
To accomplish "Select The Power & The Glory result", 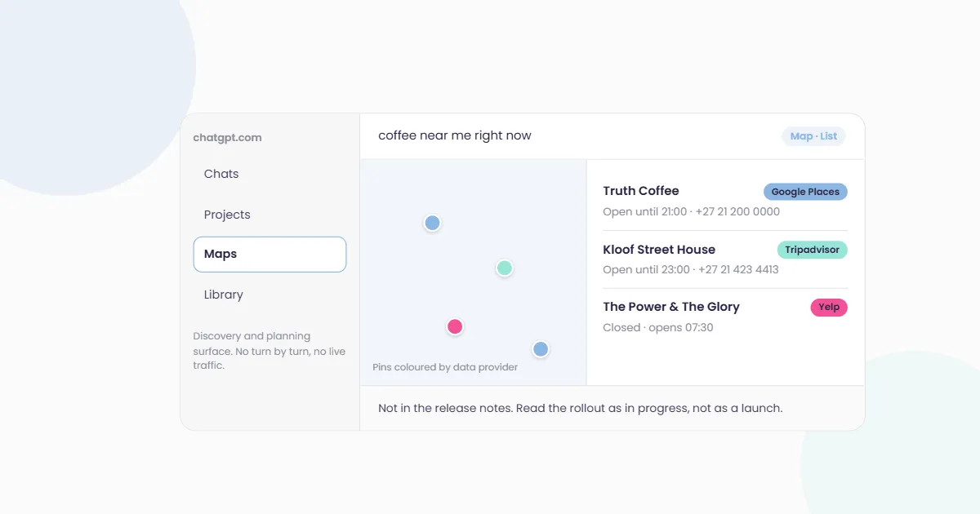I will point(725,317).
